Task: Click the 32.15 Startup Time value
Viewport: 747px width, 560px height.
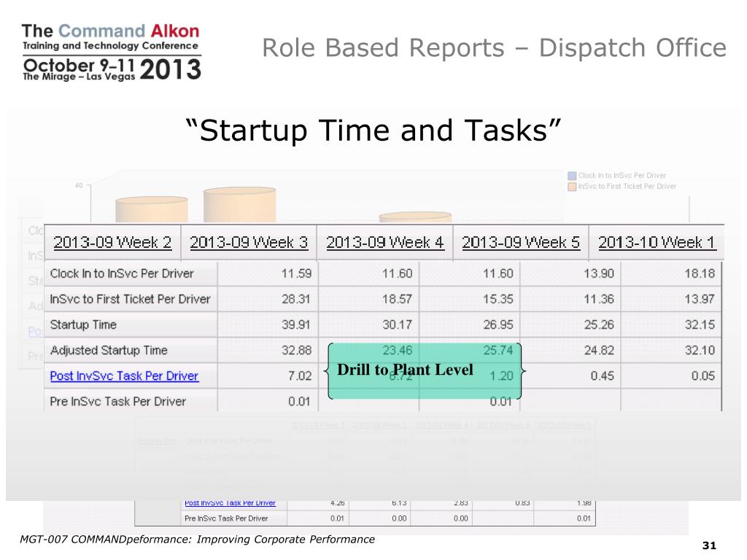Action: [x=700, y=324]
